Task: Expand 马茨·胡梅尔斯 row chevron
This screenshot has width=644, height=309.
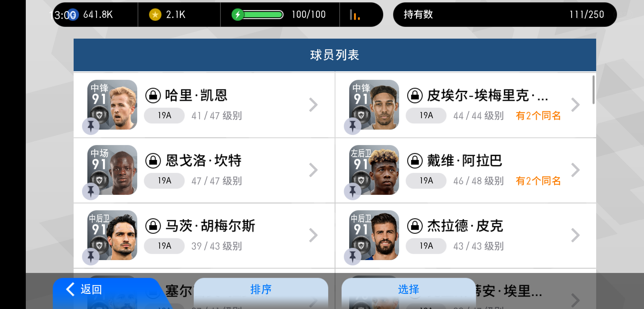Action: coord(313,235)
